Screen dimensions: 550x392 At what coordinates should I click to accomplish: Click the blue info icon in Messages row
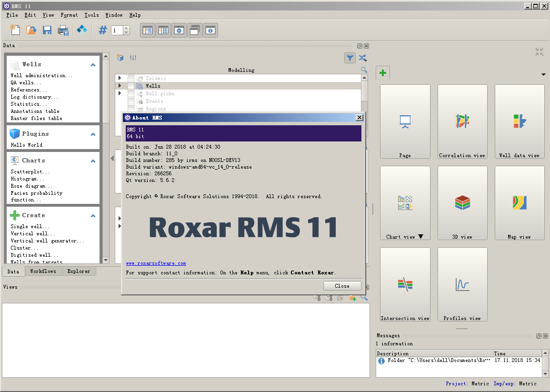tap(381, 361)
